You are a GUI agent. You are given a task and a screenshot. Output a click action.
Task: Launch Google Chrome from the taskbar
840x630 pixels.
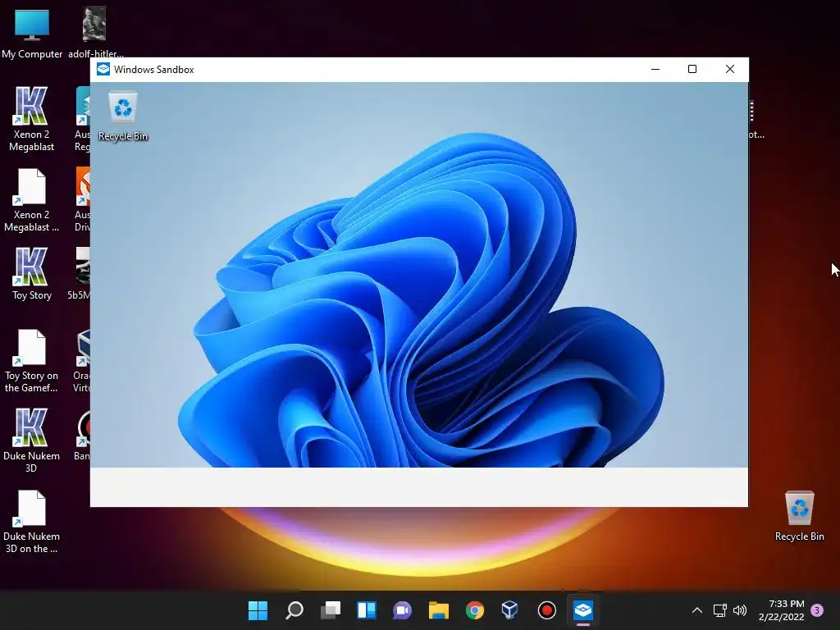(x=475, y=610)
